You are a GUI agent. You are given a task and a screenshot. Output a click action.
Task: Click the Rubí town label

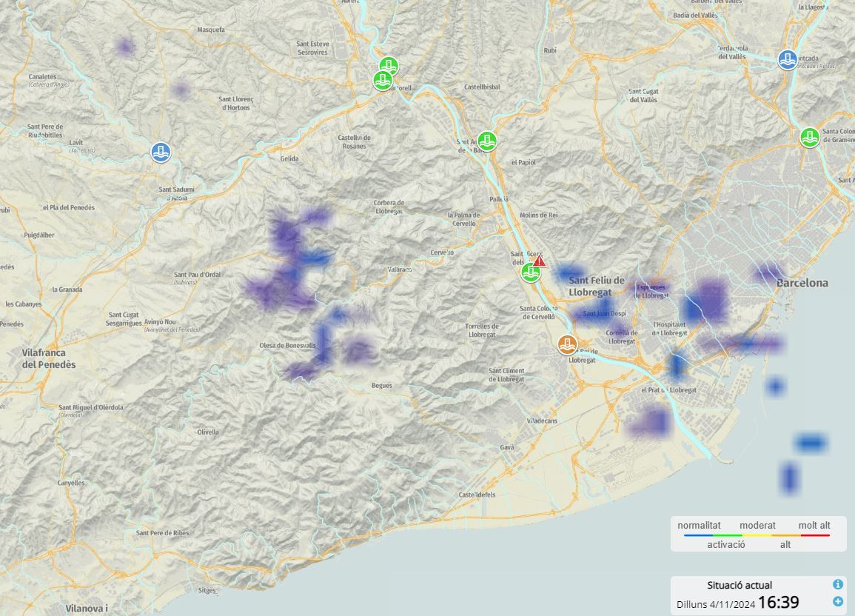pos(550,50)
